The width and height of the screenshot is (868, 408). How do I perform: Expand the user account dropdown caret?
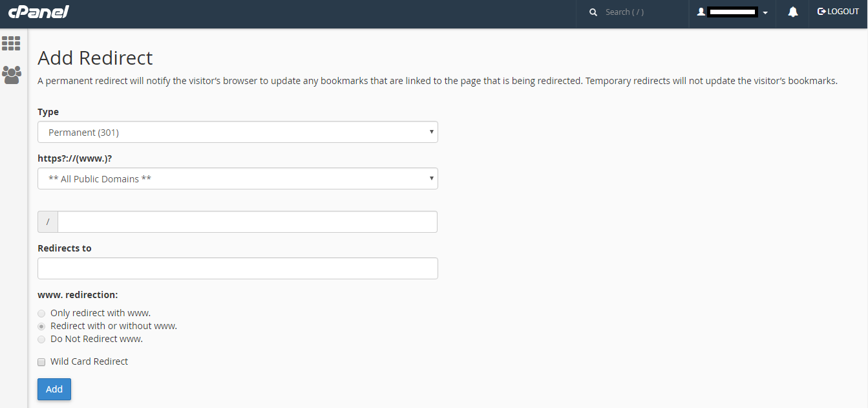(x=765, y=13)
